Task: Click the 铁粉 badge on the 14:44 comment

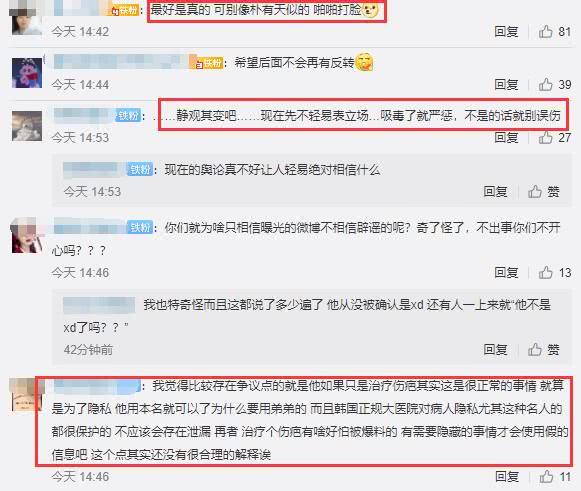Action: (209, 63)
